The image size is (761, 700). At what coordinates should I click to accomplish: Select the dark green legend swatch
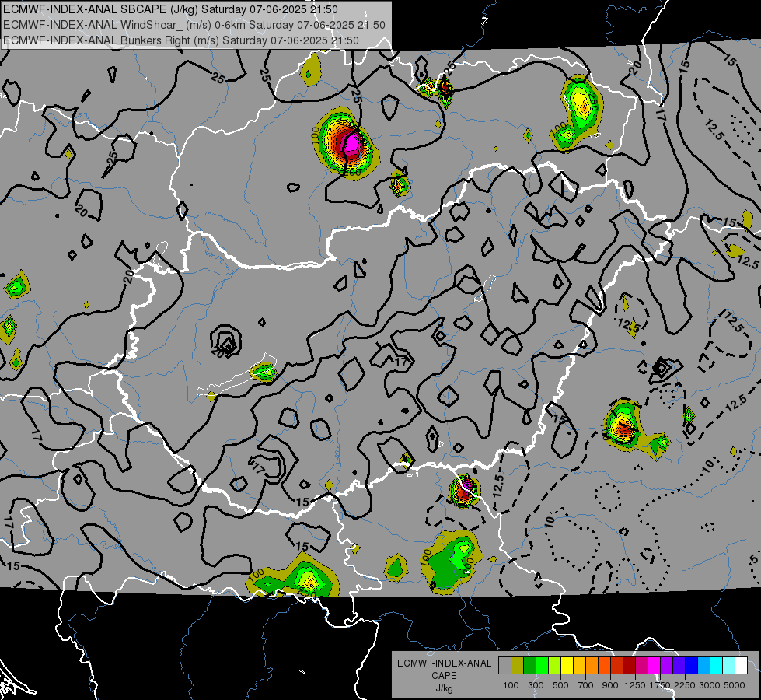pyautogui.click(x=529, y=665)
